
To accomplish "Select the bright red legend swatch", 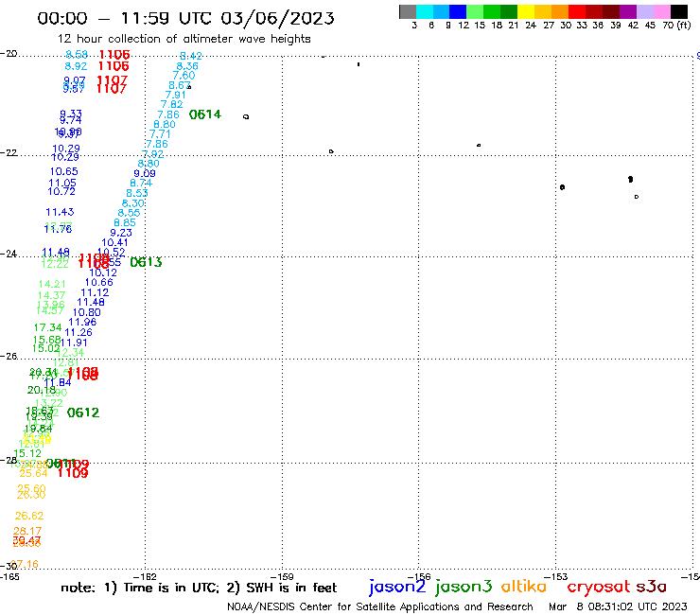I will point(576,11).
